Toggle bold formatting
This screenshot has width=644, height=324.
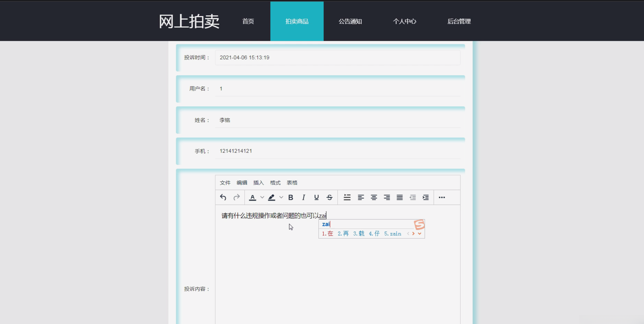coord(291,197)
